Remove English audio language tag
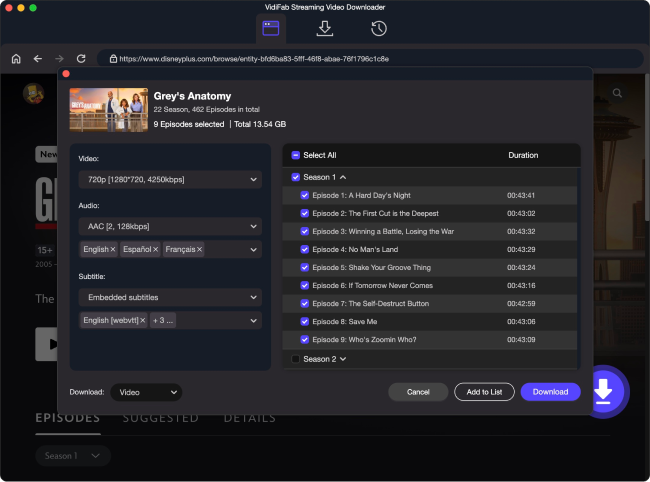The image size is (650, 482). pyautogui.click(x=113, y=249)
